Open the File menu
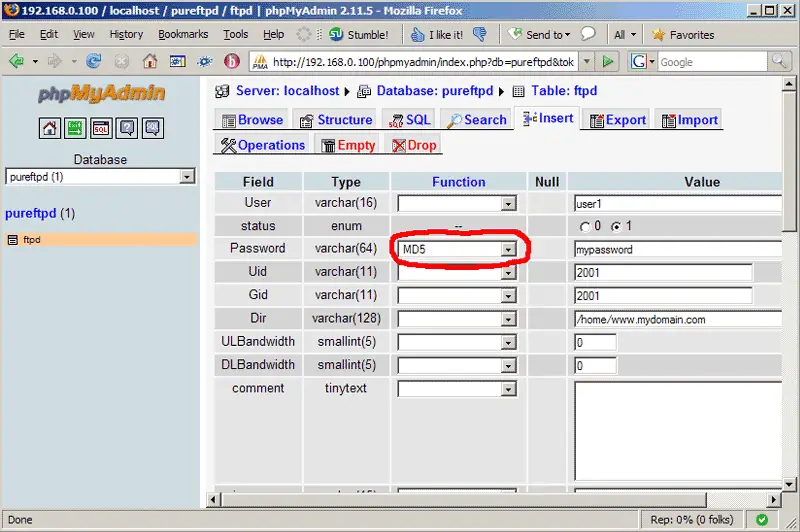The width and height of the screenshot is (800, 532). click(16, 34)
